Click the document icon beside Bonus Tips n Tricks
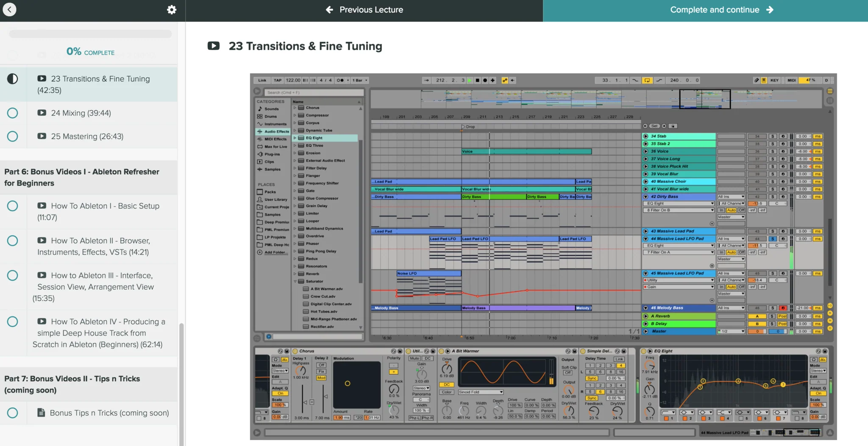 point(41,413)
